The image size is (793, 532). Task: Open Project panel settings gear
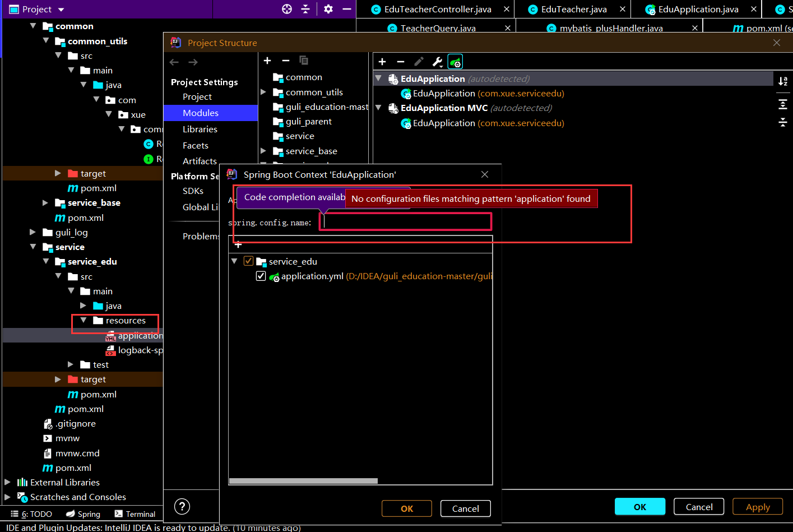328,9
